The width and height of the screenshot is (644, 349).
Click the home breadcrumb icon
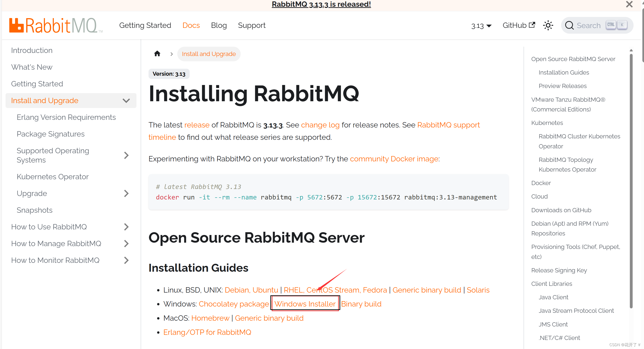click(157, 54)
